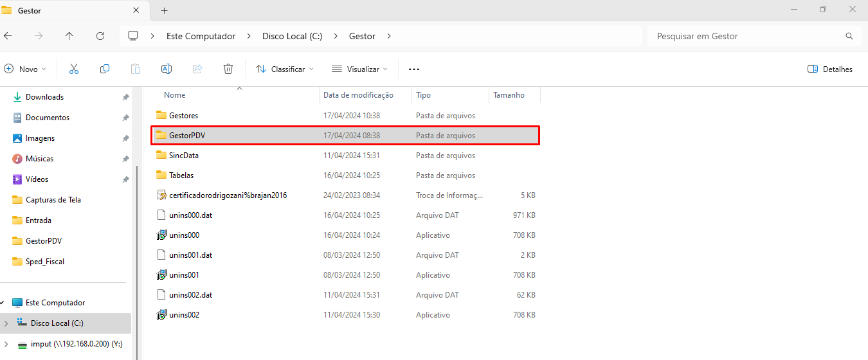Expand the Disco Local (C:) tree node
The height and width of the screenshot is (360, 868).
tap(6, 323)
